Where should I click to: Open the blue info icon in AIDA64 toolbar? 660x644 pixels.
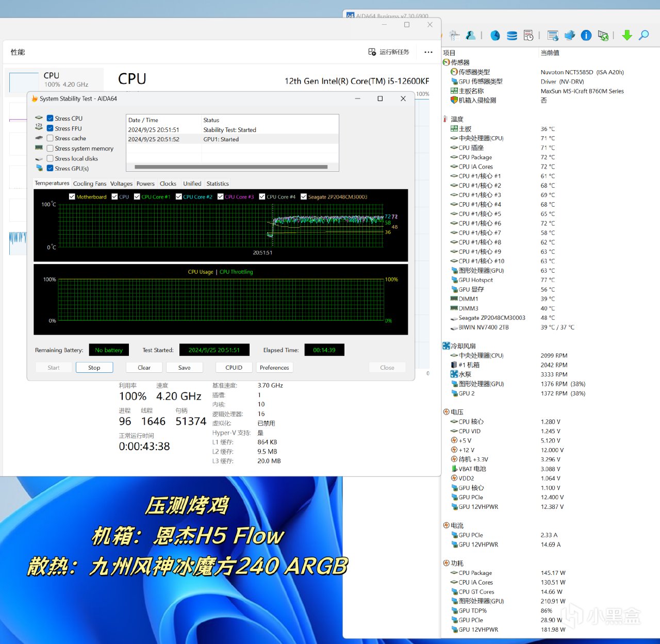(x=586, y=35)
